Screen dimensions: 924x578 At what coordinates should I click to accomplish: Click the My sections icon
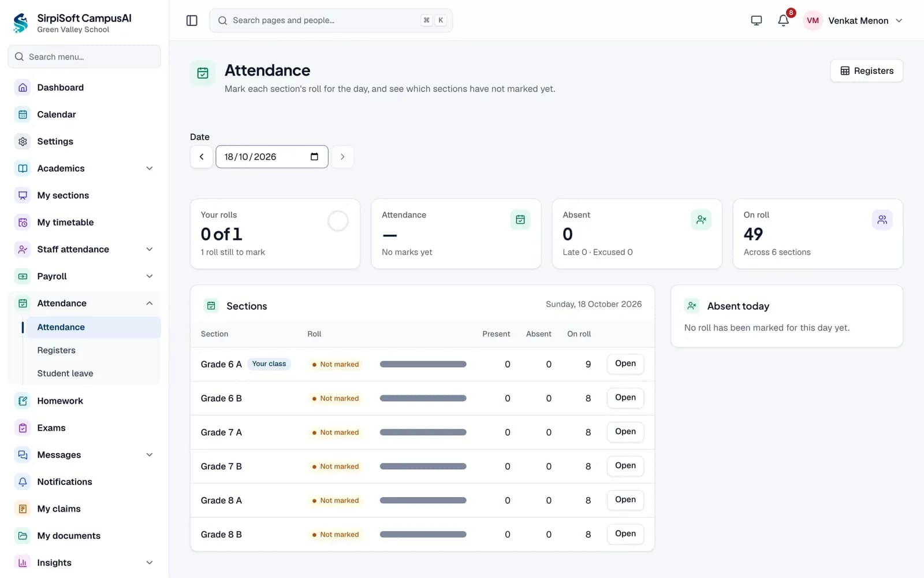point(23,195)
